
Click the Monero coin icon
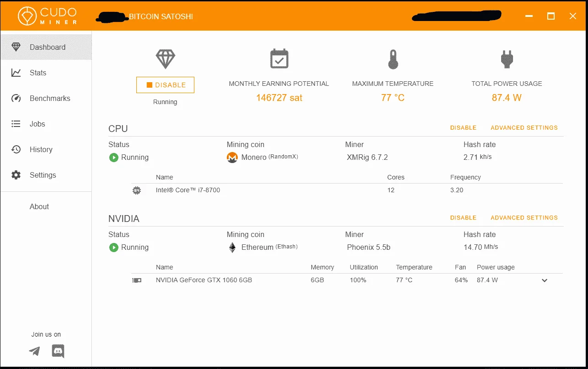coord(232,158)
